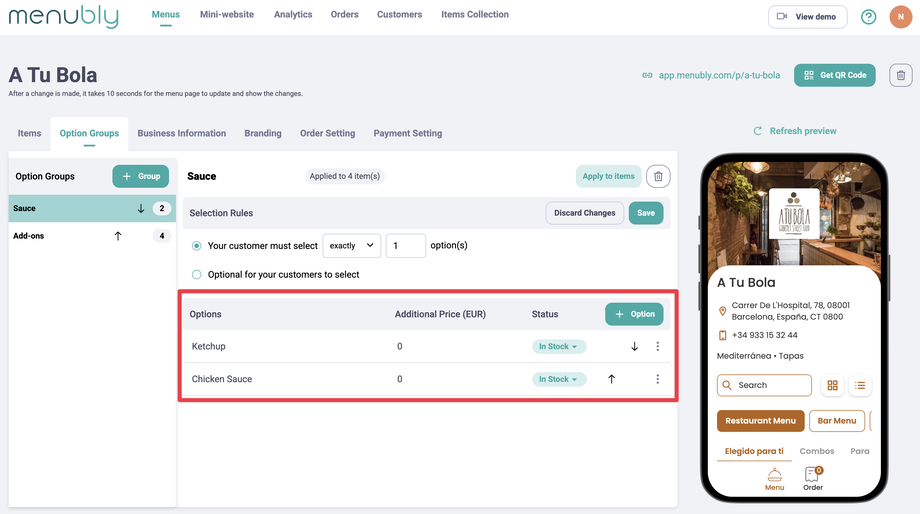Screen dimensions: 920x514
Task: Select 'Your customer must select' radio
Action: pyautogui.click(x=197, y=246)
